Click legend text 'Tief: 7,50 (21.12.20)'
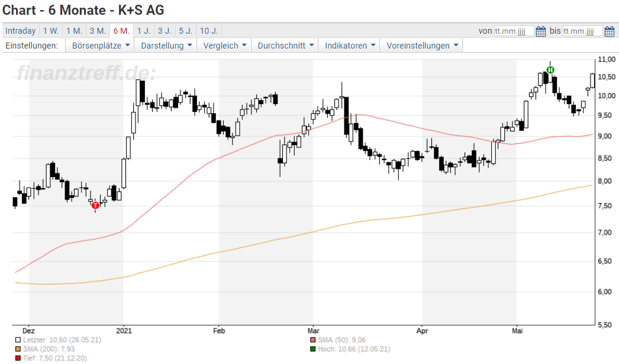This screenshot has height=364, width=619. pyautogui.click(x=55, y=358)
